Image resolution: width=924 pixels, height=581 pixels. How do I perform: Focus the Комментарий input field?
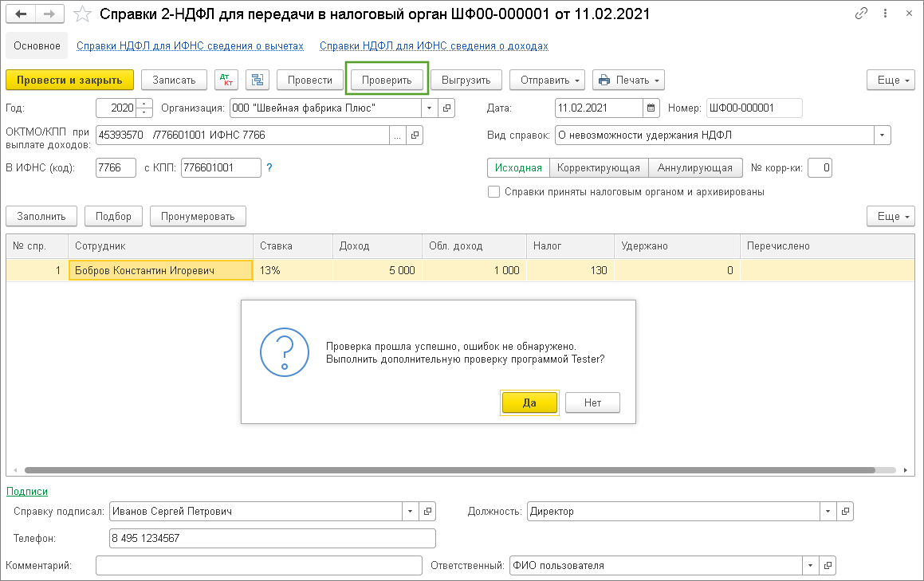[258, 565]
